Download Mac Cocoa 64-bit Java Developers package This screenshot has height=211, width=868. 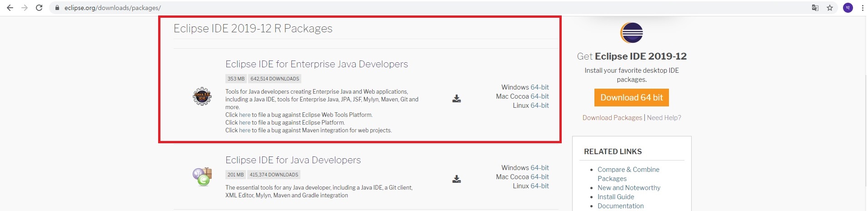(539, 177)
